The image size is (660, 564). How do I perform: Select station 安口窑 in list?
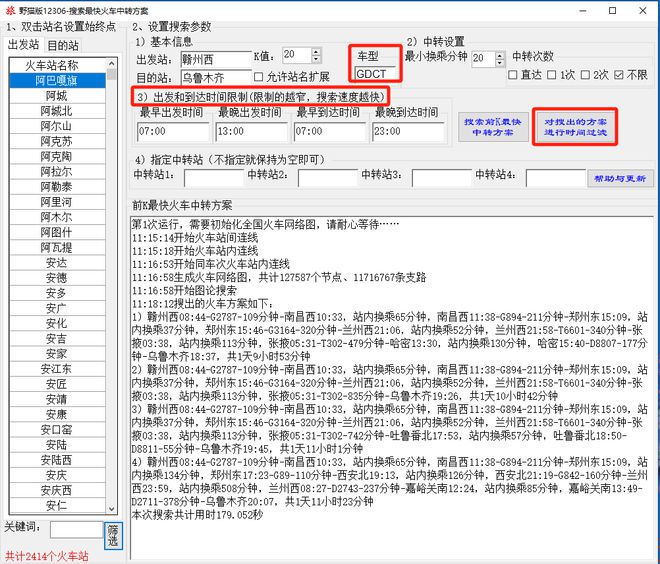click(57, 429)
